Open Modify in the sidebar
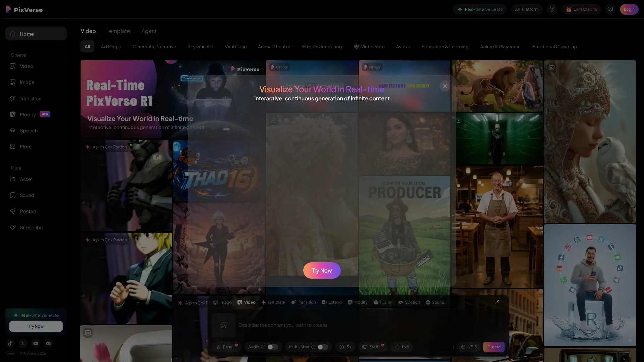Screen dimensions: 644x362 [x=36, y=115]
